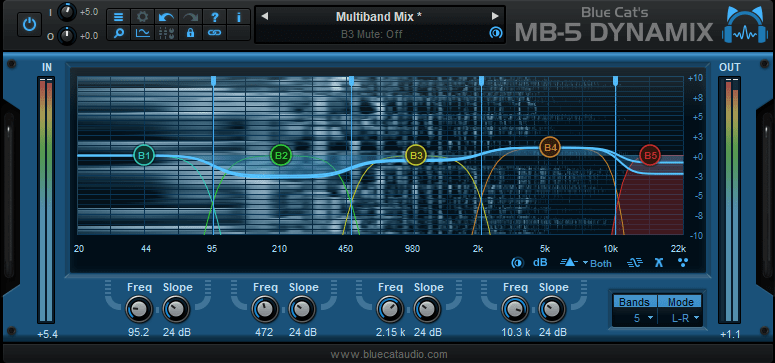
Task: Open the main menu hamburger icon
Action: pos(119,17)
